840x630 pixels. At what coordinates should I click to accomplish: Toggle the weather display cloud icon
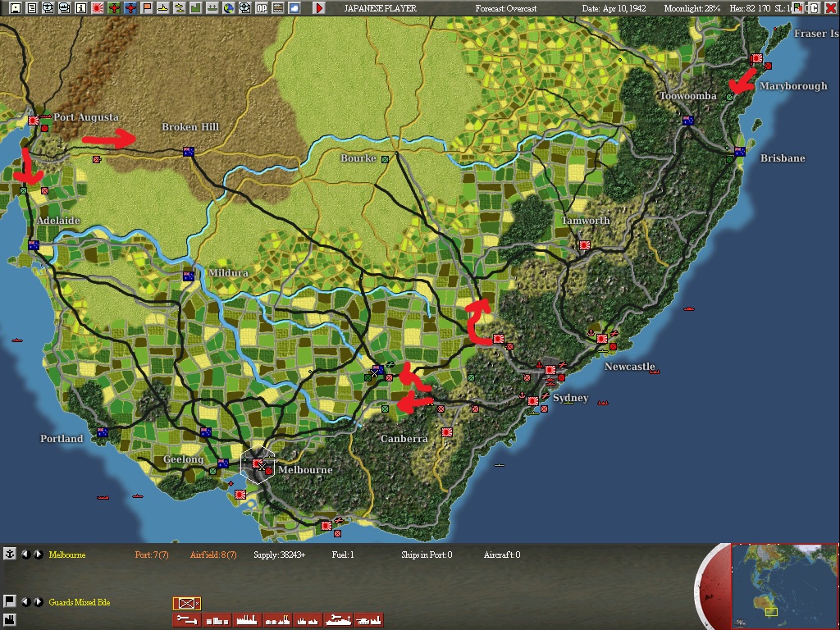pos(294,7)
